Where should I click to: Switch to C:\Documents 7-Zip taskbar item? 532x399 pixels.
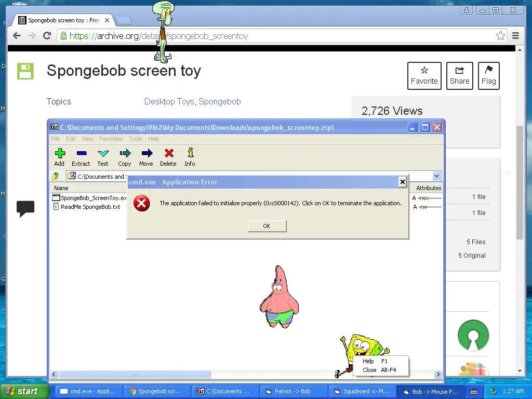tap(225, 392)
